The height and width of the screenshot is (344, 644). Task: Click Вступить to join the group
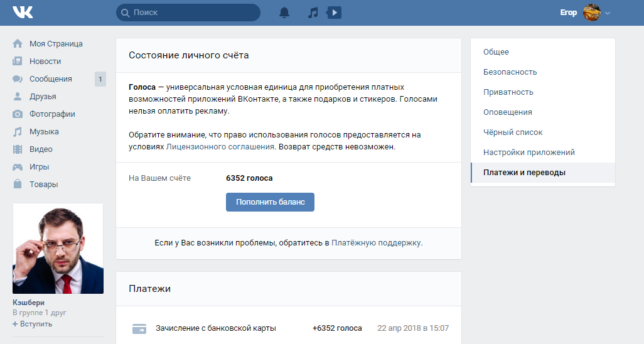pos(33,324)
